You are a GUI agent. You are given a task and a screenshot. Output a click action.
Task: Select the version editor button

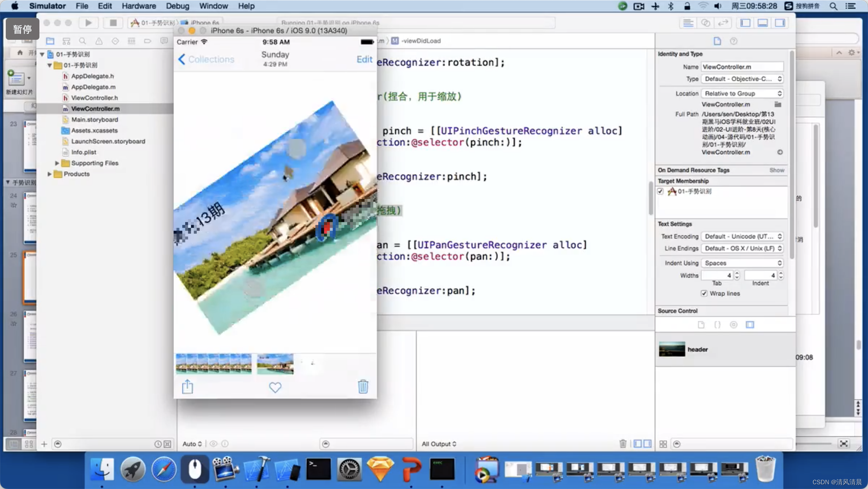pyautogui.click(x=723, y=23)
